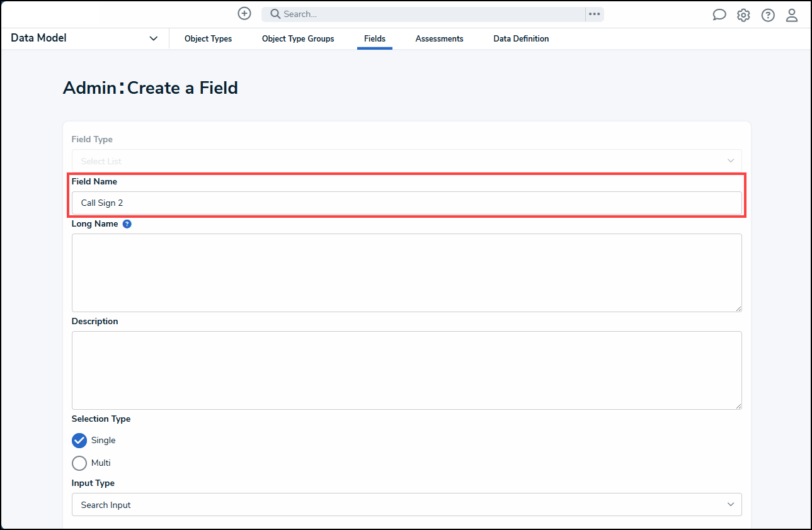
Task: Select the Multi selection type
Action: pyautogui.click(x=79, y=463)
